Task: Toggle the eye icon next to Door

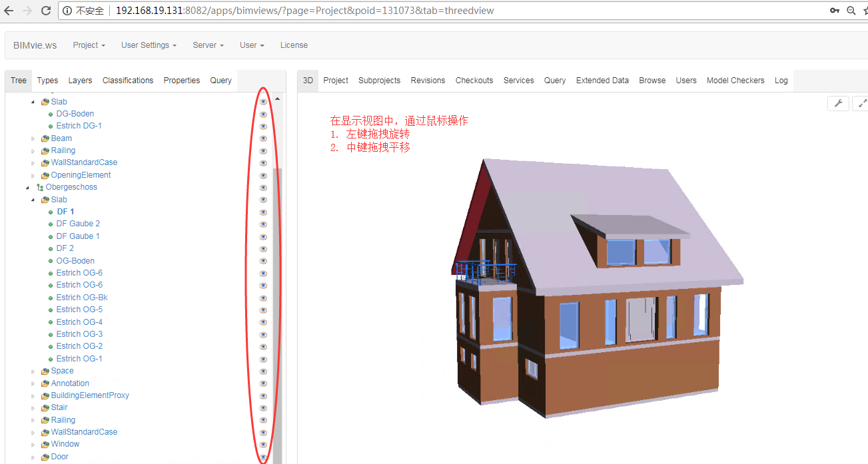Action: click(263, 457)
